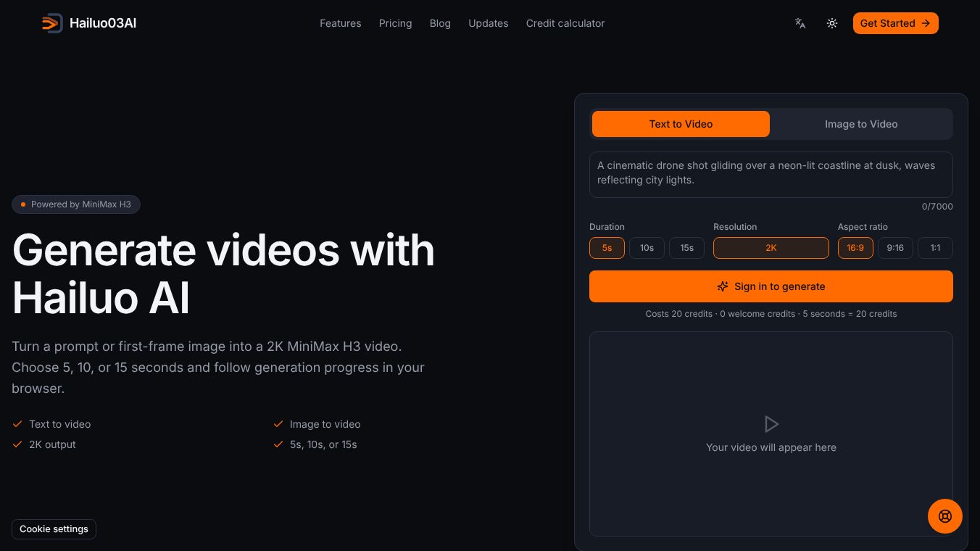The image size is (980, 551).
Task: Click the 'Costs 20 credits' info line
Action: tap(771, 314)
